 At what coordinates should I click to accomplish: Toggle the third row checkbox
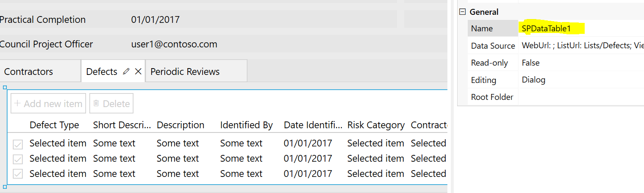(x=18, y=174)
